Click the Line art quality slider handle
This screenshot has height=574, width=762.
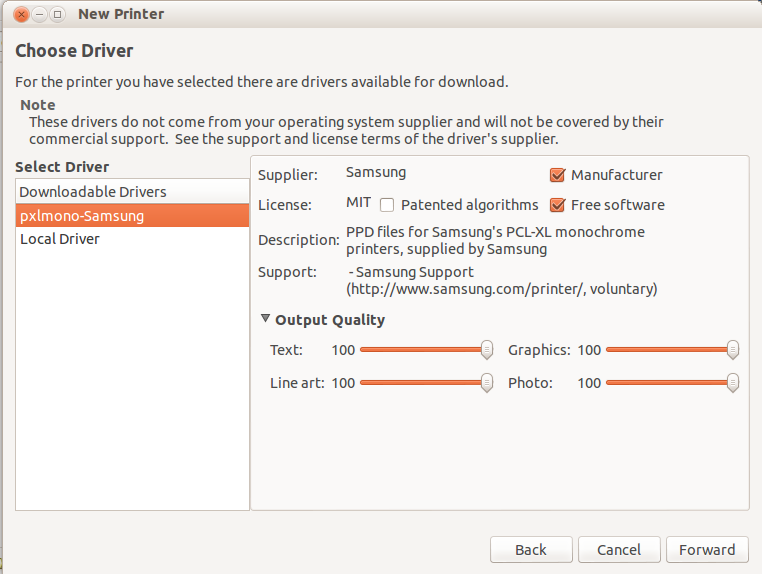tap(487, 383)
